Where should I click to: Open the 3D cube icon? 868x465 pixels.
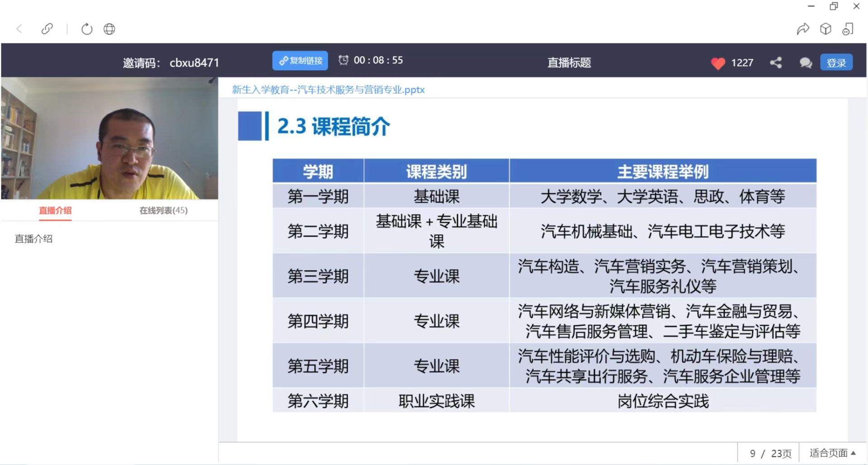(826, 29)
